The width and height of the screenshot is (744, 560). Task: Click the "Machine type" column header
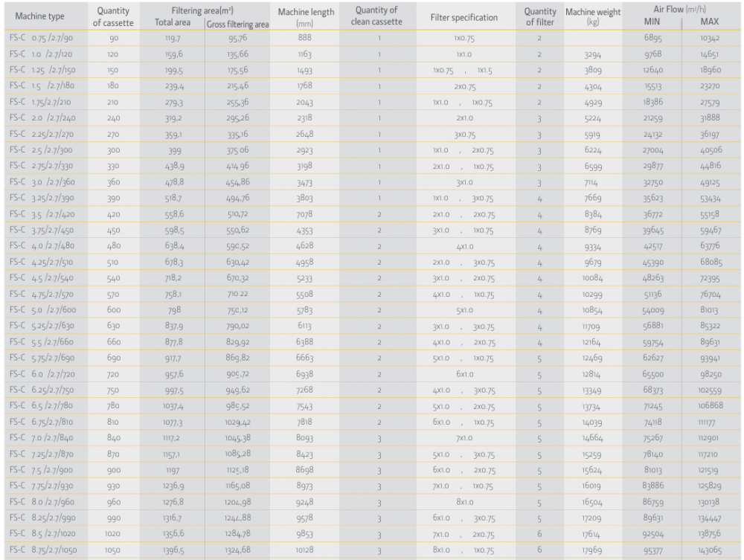coord(40,16)
